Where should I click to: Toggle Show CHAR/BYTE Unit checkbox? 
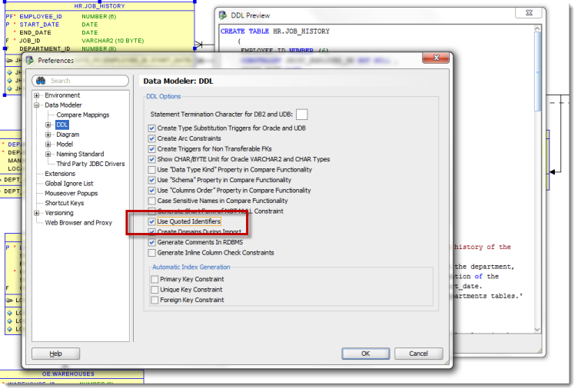coord(151,159)
